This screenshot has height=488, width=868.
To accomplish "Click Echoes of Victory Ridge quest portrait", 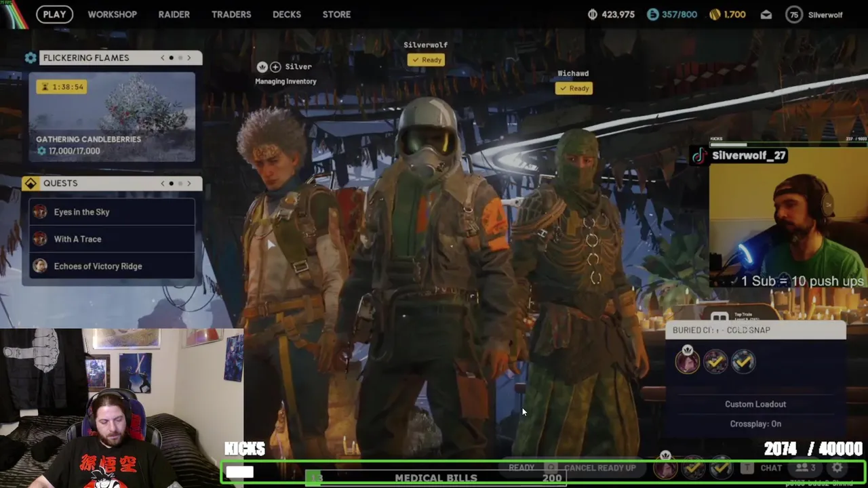I will tap(40, 266).
